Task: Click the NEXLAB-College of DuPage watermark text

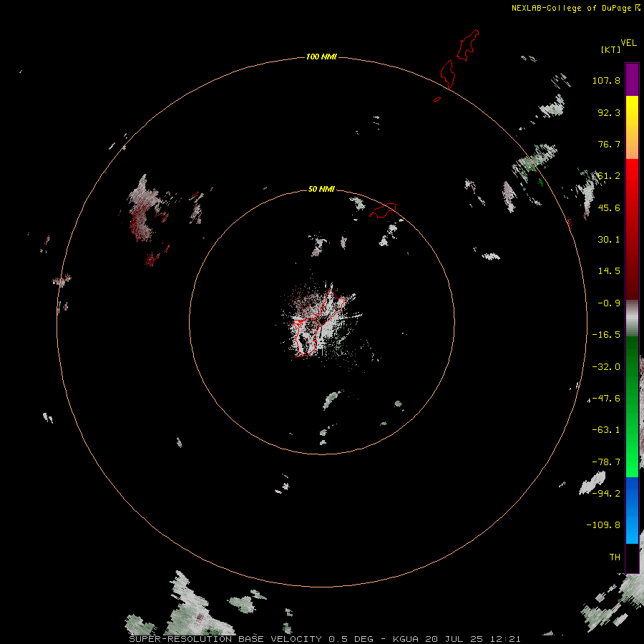Action: (x=575, y=8)
